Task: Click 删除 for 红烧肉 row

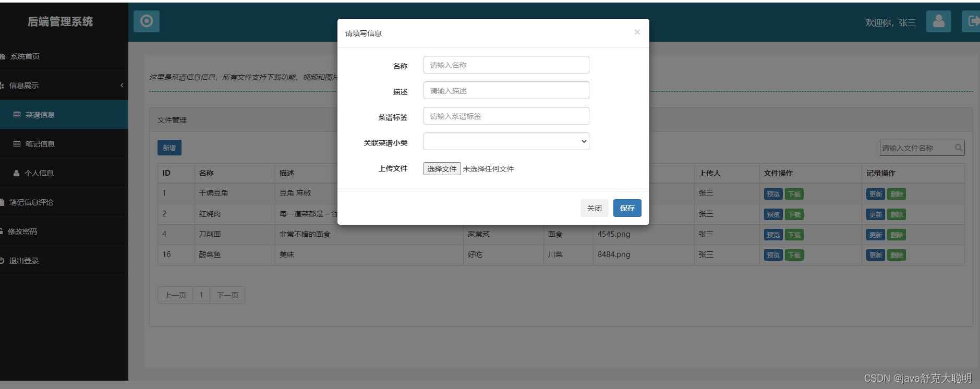Action: [897, 214]
